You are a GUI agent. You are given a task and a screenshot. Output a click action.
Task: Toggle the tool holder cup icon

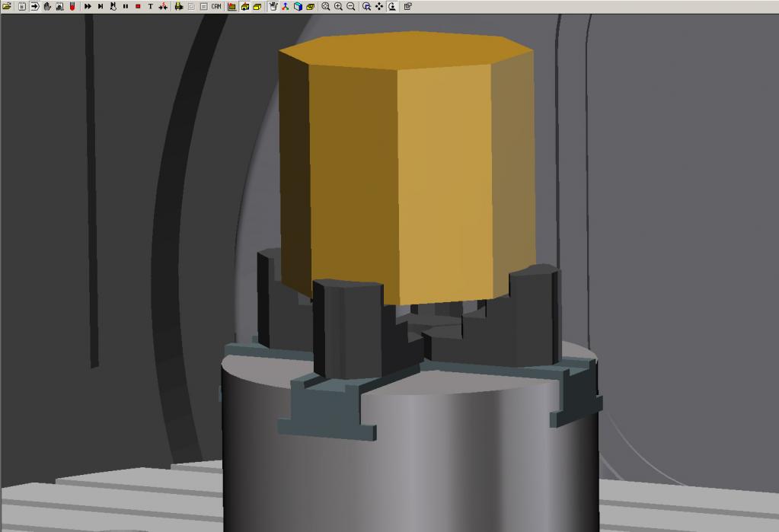(273, 6)
